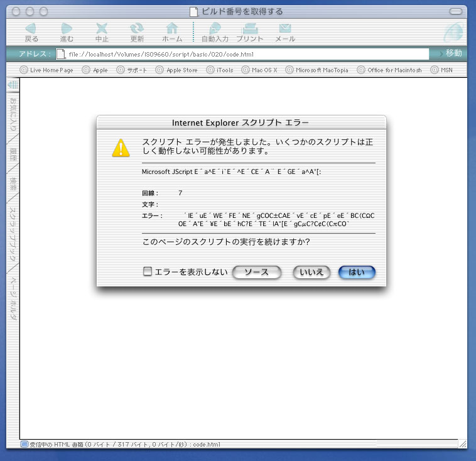This screenshot has height=461, width=476.
Task: Open the Mac OS X favorites link
Action: coord(259,70)
